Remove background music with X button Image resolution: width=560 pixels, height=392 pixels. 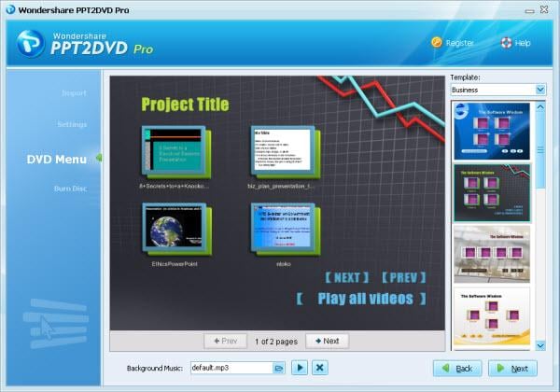[x=320, y=368]
